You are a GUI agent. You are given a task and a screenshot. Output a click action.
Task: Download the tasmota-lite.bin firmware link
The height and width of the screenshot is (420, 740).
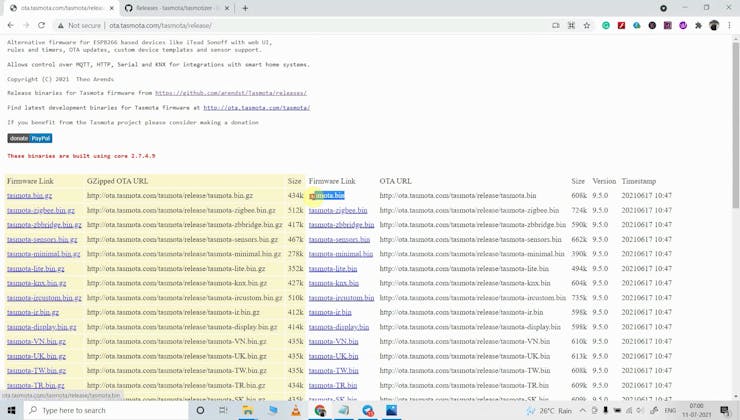click(x=333, y=268)
